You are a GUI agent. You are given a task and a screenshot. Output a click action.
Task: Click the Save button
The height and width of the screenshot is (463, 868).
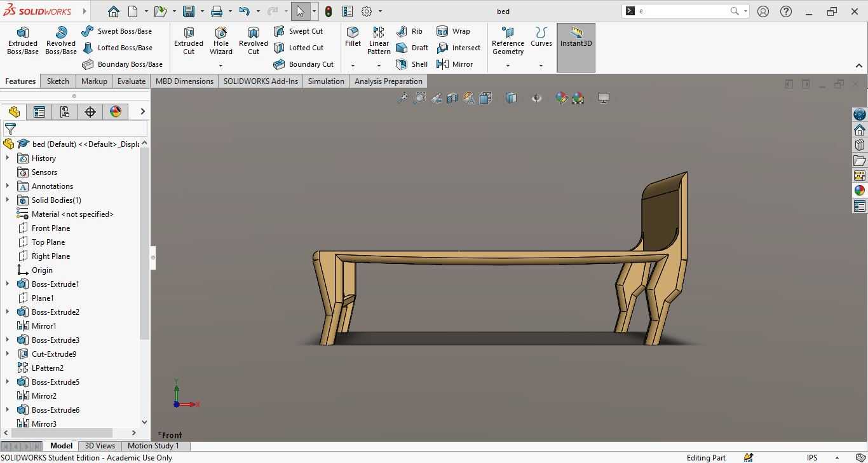[x=189, y=11]
